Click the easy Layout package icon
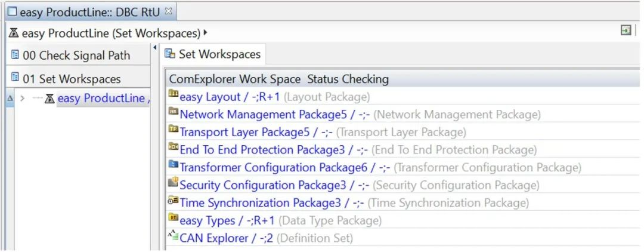644x252 pixels. pos(174,94)
